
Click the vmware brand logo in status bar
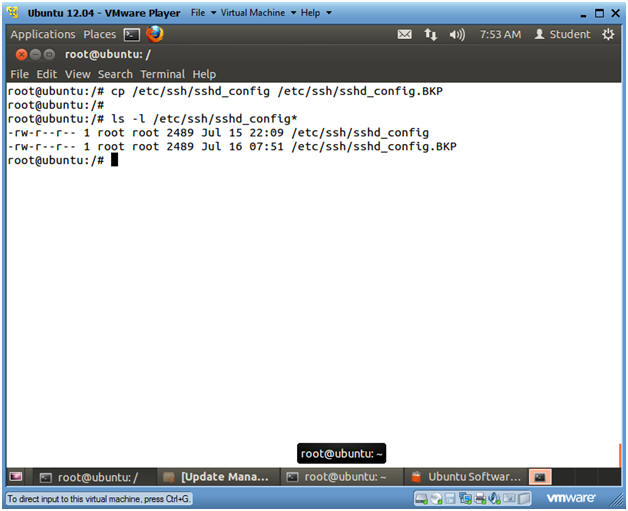click(570, 498)
